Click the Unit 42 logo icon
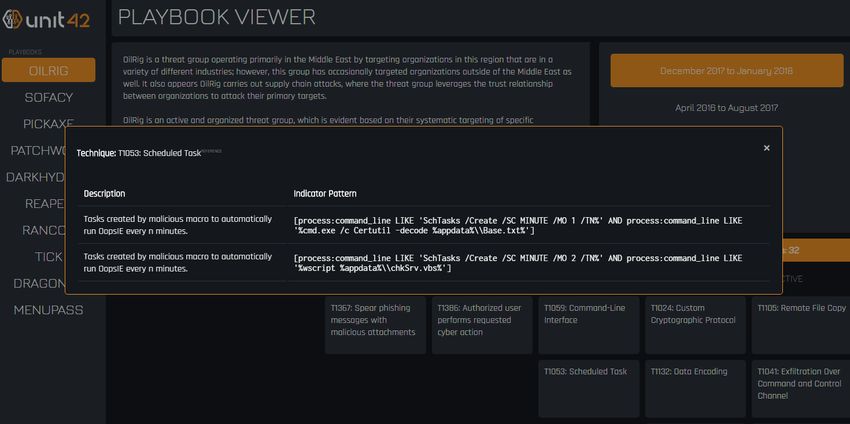Viewport: 850px width, 424px height. click(12, 20)
